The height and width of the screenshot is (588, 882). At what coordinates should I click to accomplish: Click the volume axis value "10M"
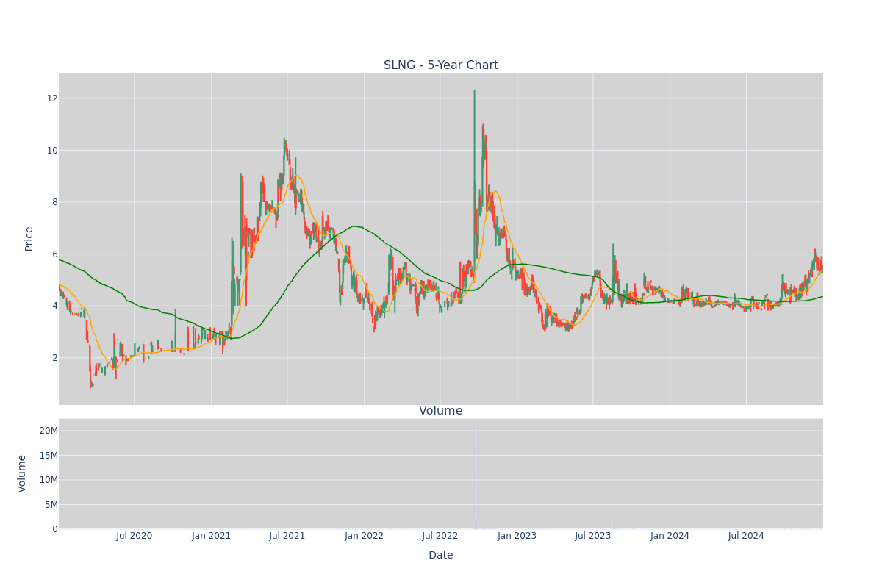[49, 480]
